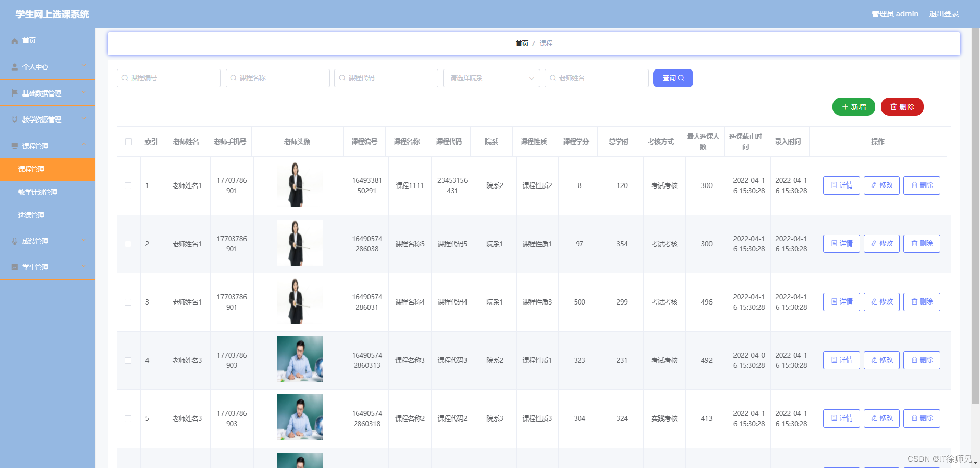Click the trash icon on red 删除 button
This screenshot has height=468, width=980.
(894, 107)
